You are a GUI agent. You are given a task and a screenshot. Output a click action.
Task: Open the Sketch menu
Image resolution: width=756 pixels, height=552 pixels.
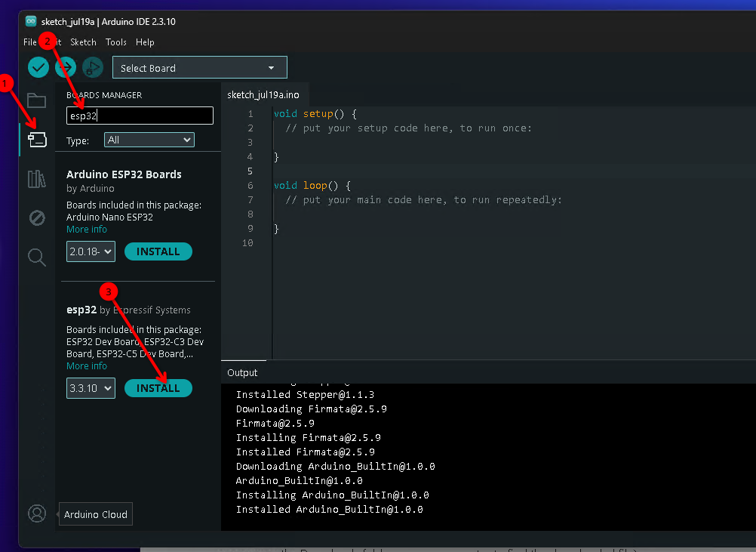point(84,42)
